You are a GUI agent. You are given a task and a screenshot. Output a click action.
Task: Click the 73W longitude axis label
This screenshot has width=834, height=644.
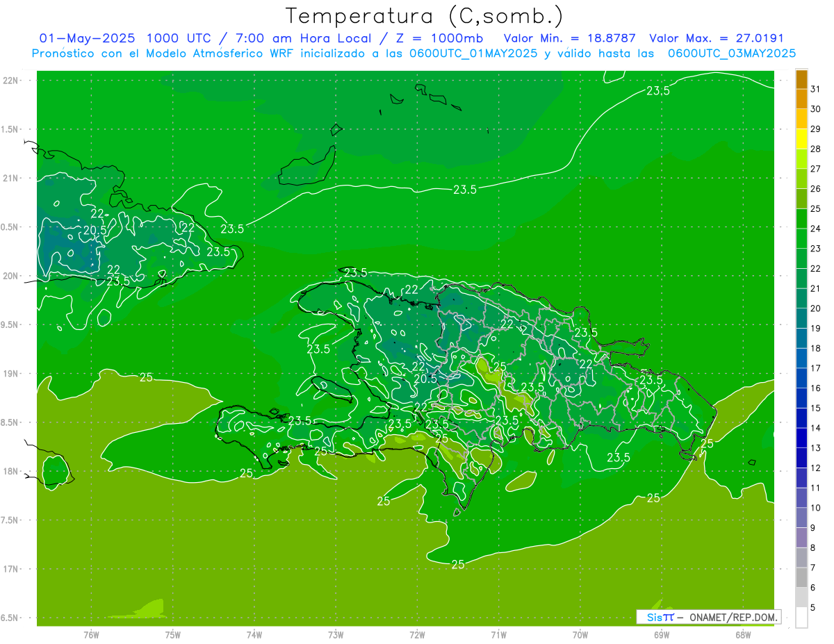336,635
